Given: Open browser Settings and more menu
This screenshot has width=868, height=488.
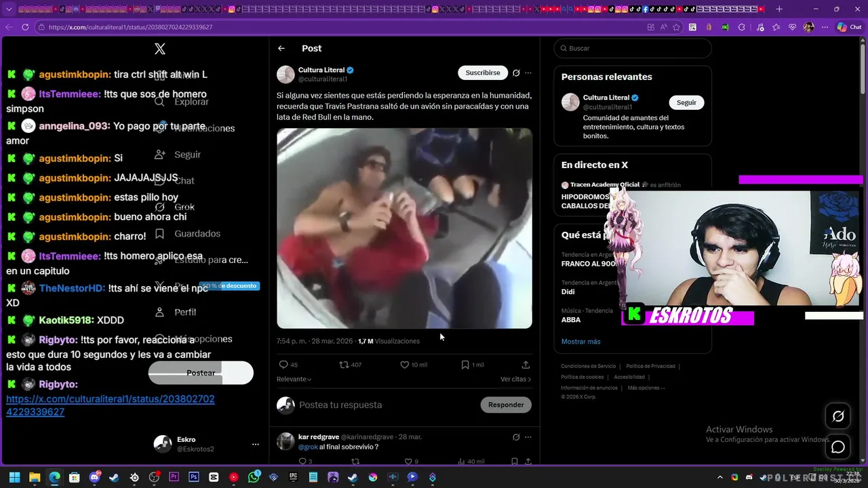Looking at the screenshot, I should tap(825, 27).
